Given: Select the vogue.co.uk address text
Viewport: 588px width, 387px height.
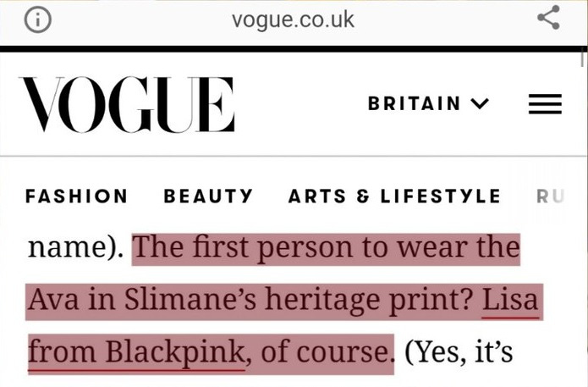Looking at the screenshot, I should click(293, 19).
